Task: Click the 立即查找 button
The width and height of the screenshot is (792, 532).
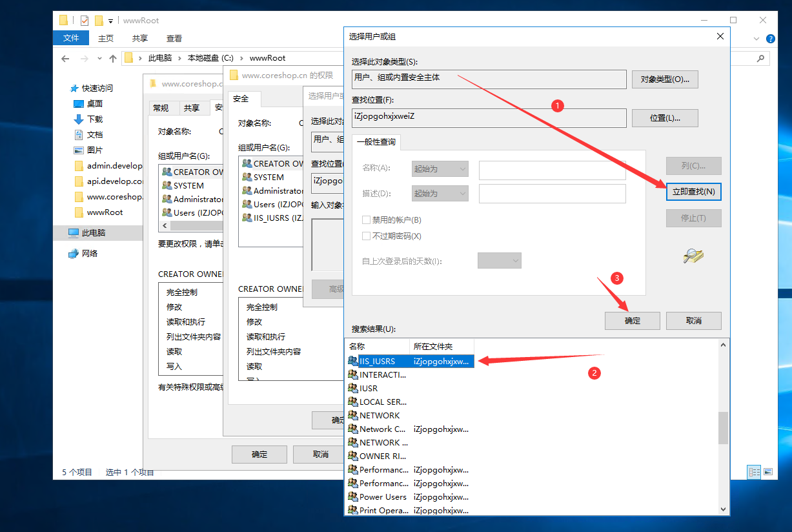Action: point(693,191)
